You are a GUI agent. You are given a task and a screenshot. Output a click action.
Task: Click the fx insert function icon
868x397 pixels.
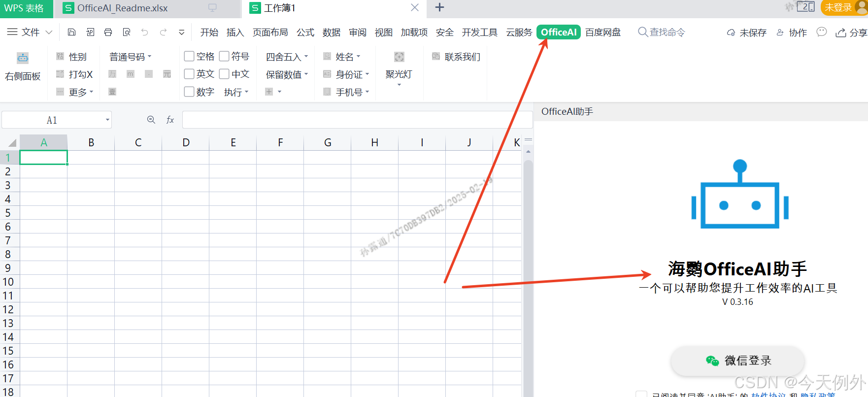pos(170,120)
